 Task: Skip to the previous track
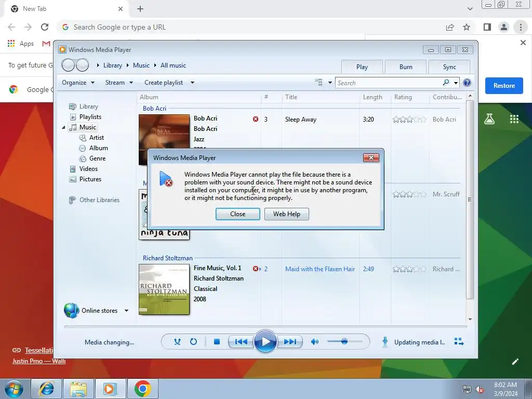tap(241, 342)
